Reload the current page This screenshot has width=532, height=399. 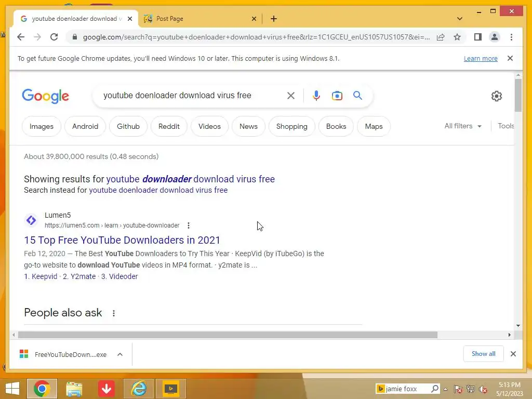pyautogui.click(x=54, y=37)
